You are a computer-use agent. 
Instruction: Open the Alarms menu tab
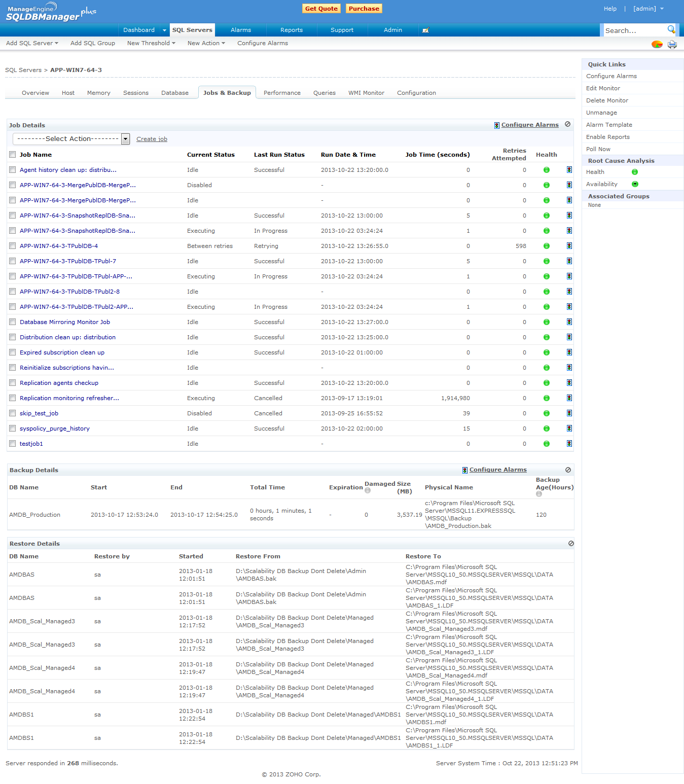[x=240, y=30]
